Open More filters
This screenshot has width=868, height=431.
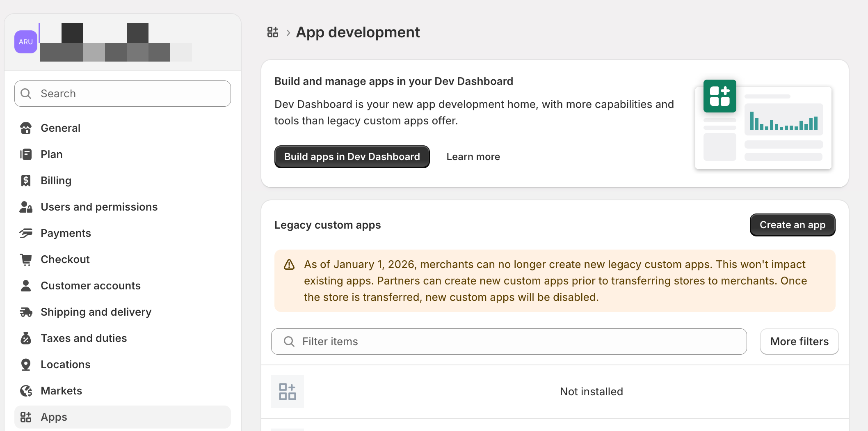[x=799, y=342]
